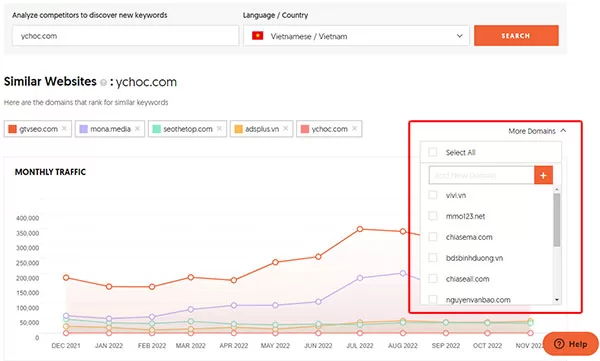Click the info icon beside Similar Websites
The height and width of the screenshot is (361, 600).
(x=103, y=82)
